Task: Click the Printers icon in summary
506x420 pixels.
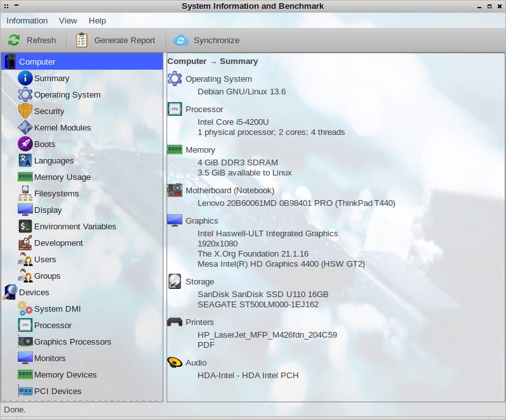Action: pos(175,322)
